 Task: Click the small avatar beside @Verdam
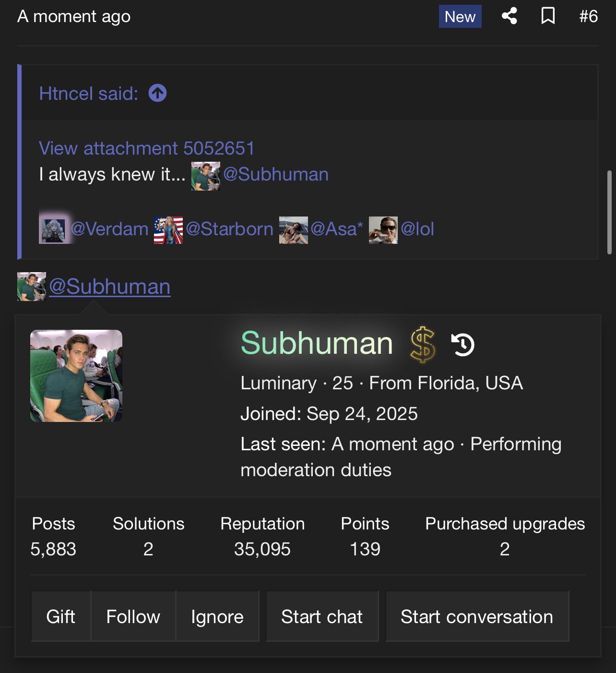tap(53, 229)
